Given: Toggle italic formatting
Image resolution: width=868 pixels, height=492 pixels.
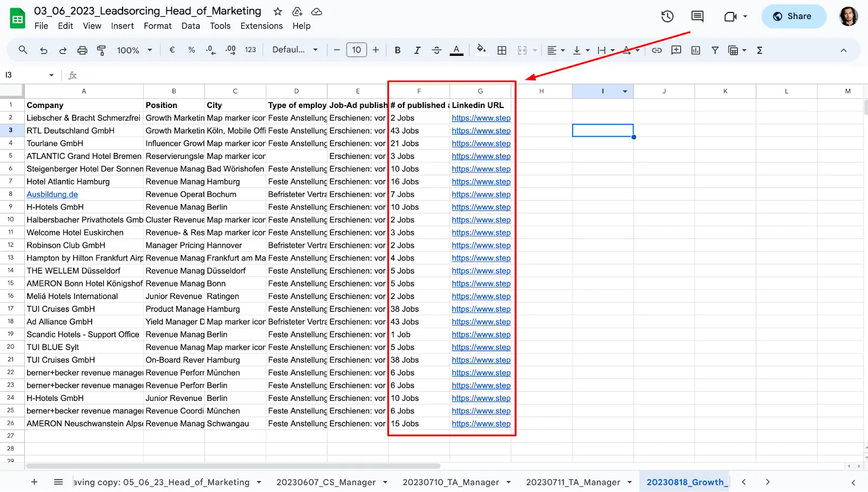Looking at the screenshot, I should 417,50.
